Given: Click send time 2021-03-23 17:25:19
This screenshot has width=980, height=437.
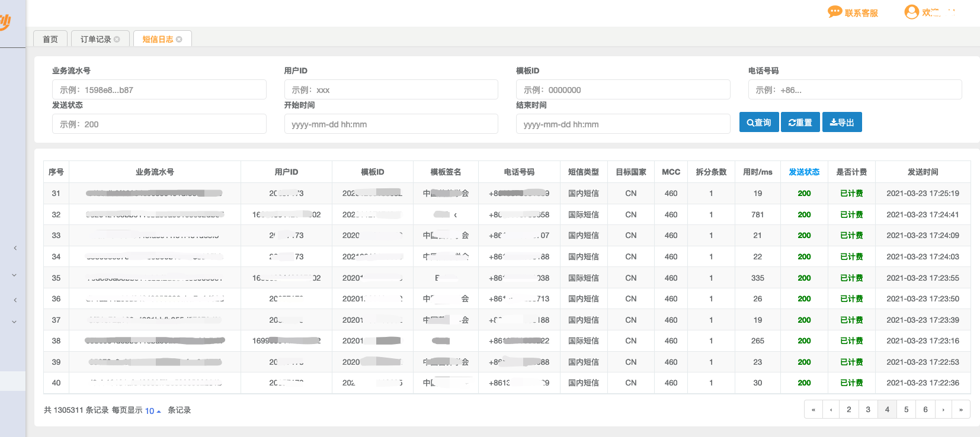Looking at the screenshot, I should pyautogui.click(x=923, y=193).
